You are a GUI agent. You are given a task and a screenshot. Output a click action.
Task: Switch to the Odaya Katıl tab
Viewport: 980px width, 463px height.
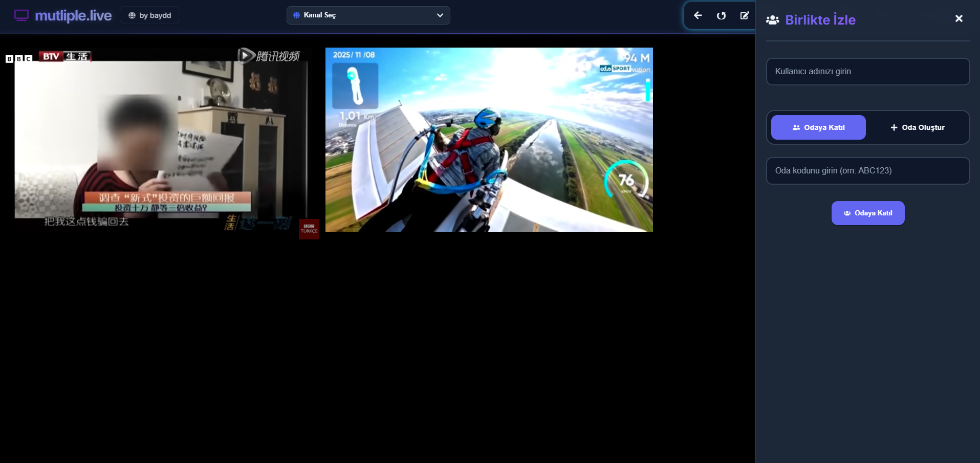point(818,127)
